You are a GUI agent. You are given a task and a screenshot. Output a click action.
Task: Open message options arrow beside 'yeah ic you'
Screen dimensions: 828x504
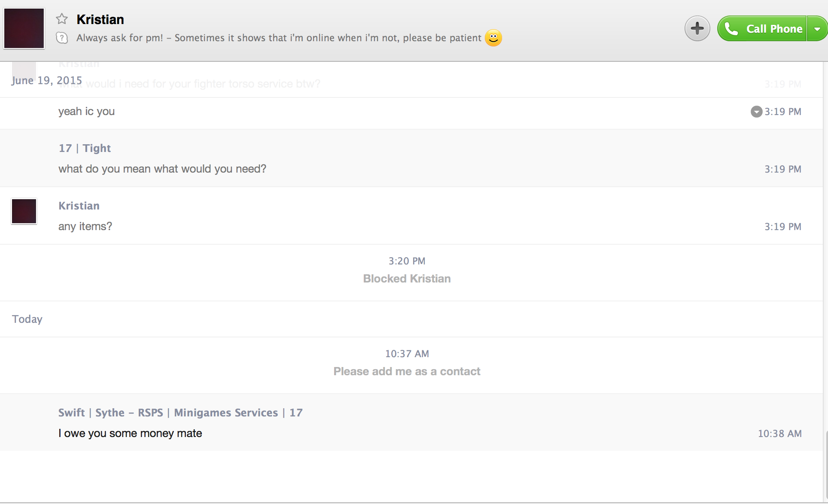coord(756,112)
